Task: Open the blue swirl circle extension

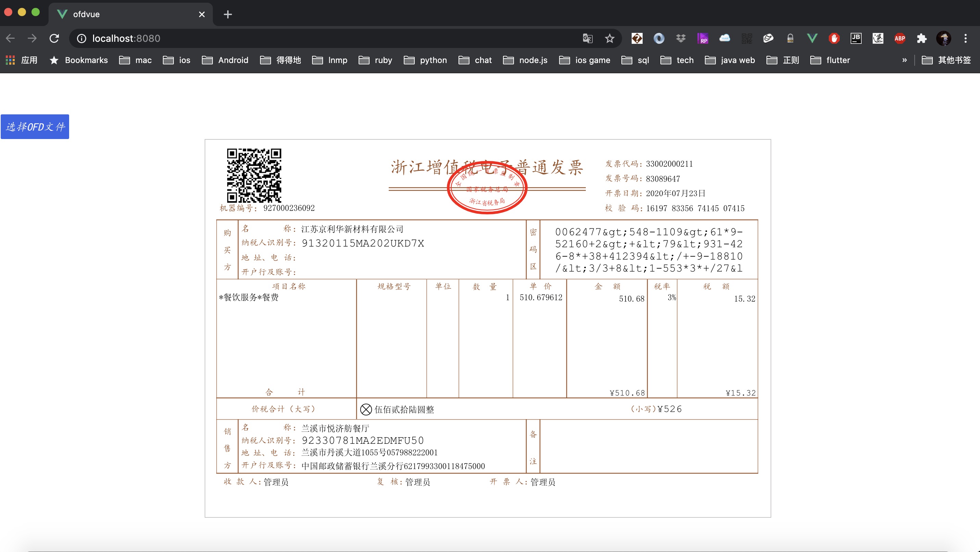Action: point(659,38)
